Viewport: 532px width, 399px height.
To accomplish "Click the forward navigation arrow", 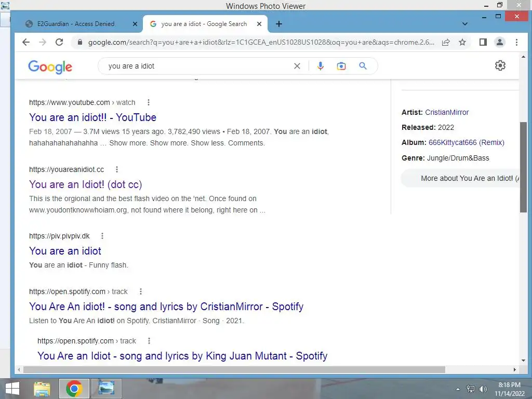I will point(43,42).
